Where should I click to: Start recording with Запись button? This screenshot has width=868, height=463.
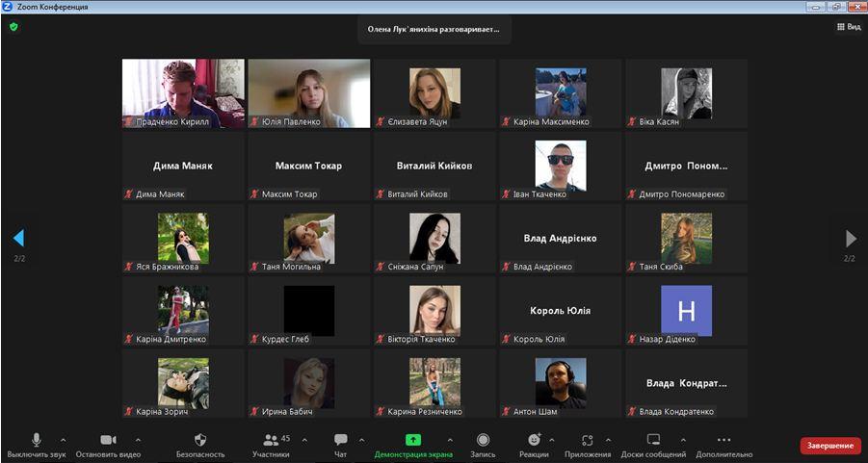pos(483,441)
